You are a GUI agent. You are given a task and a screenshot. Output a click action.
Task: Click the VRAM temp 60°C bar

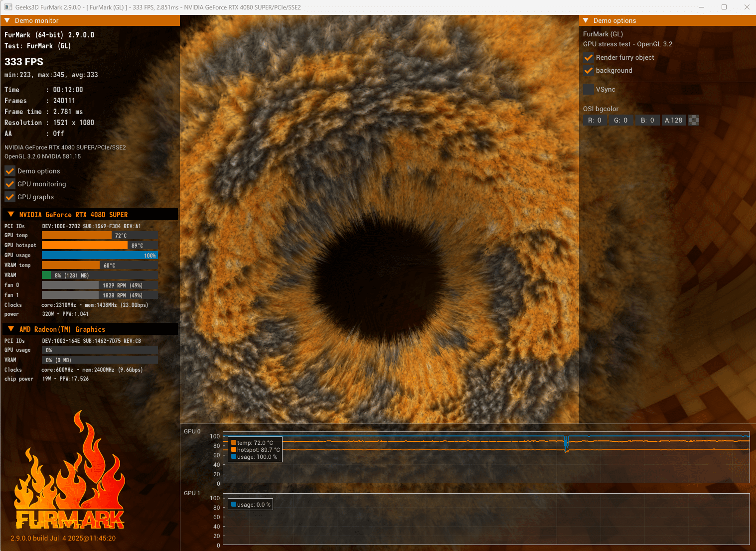click(100, 265)
